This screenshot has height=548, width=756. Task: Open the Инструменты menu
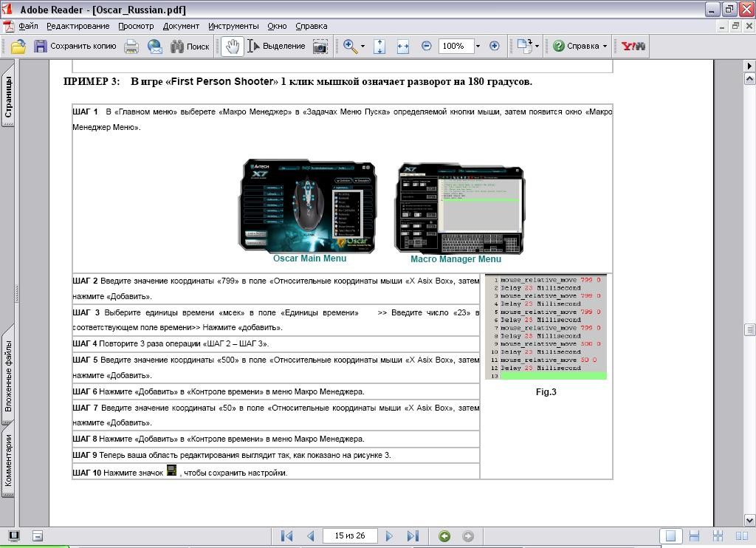pyautogui.click(x=233, y=26)
